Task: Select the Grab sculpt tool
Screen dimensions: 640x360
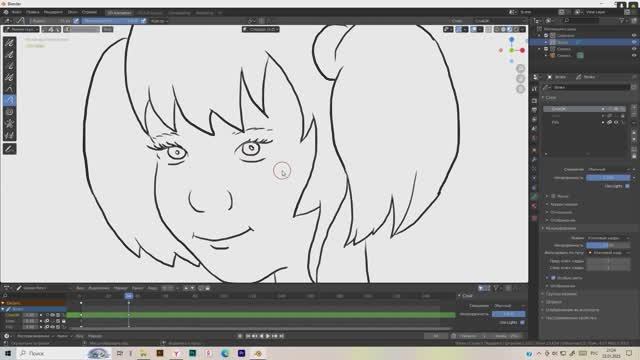Action: pyautogui.click(x=9, y=89)
